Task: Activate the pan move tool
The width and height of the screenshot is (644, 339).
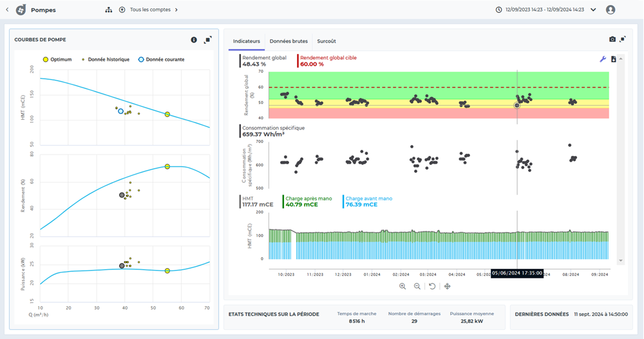Action: pos(447,286)
